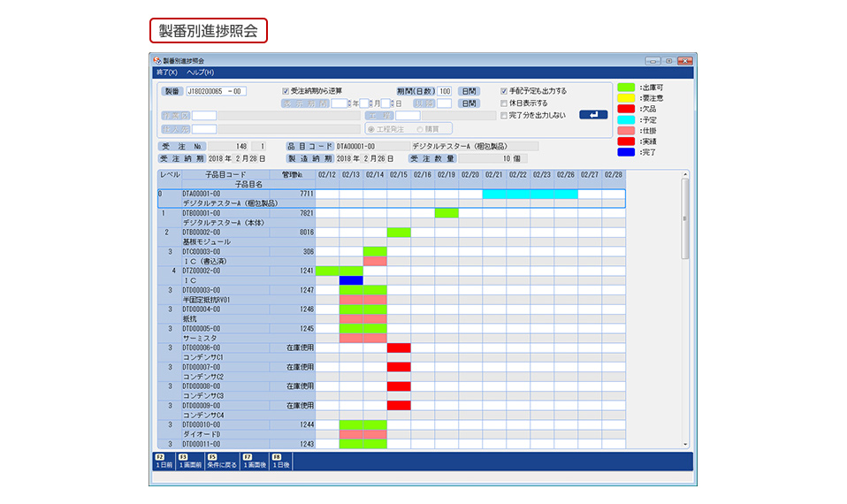Image resolution: width=847 pixels, height=504 pixels.
Task: Select row DTB00002-00 in the grid
Action: tap(391, 237)
